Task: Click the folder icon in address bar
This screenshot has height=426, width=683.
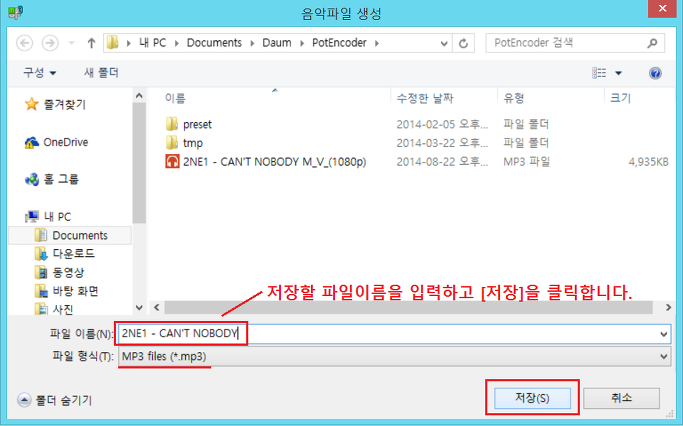Action: coord(113,43)
